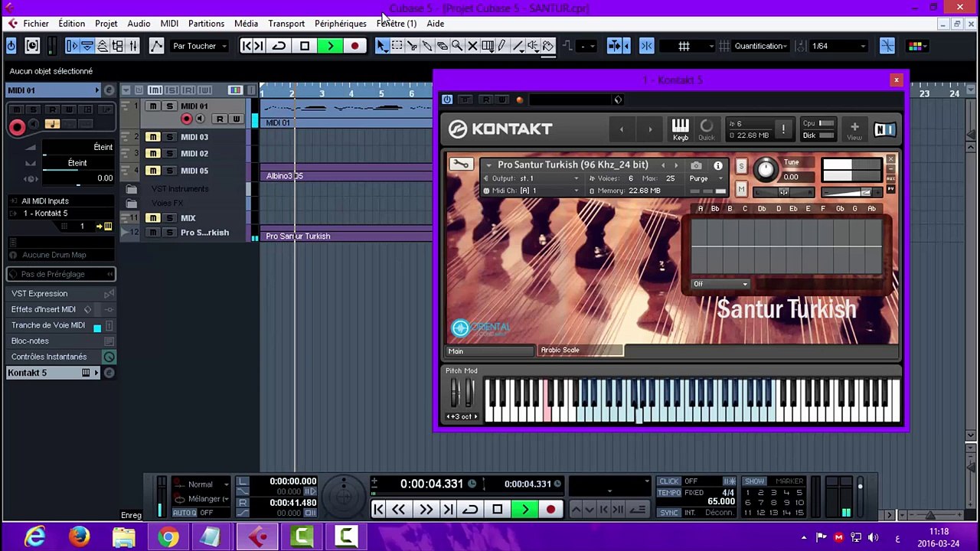Viewport: 980px width, 551px height.
Task: Solo the MIX track
Action: (x=169, y=218)
